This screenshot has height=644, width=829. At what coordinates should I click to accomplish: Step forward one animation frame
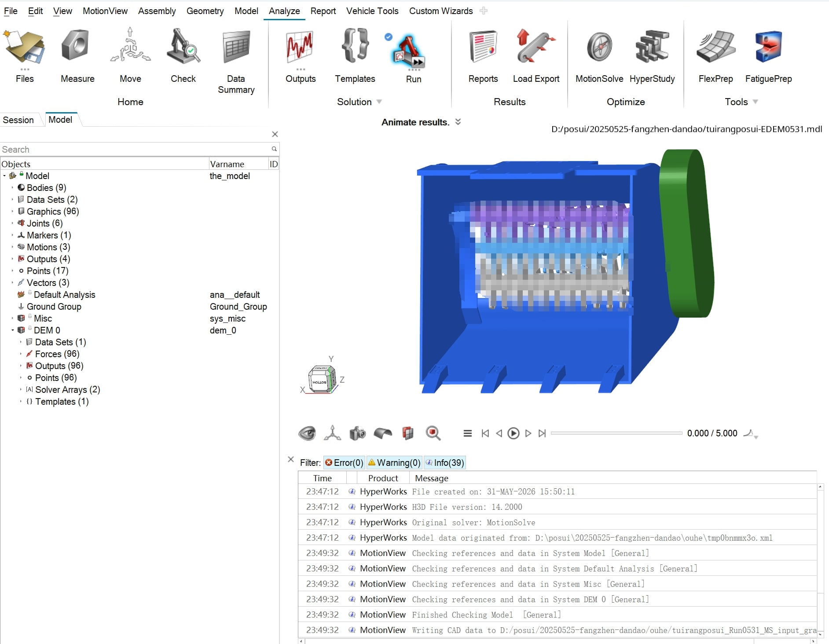[528, 434]
